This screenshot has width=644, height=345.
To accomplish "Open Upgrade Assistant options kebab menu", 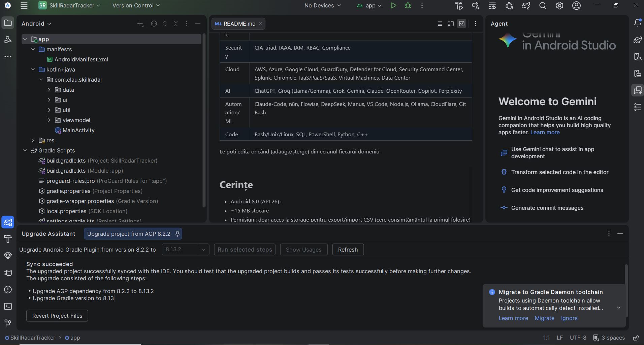I will pos(609,233).
